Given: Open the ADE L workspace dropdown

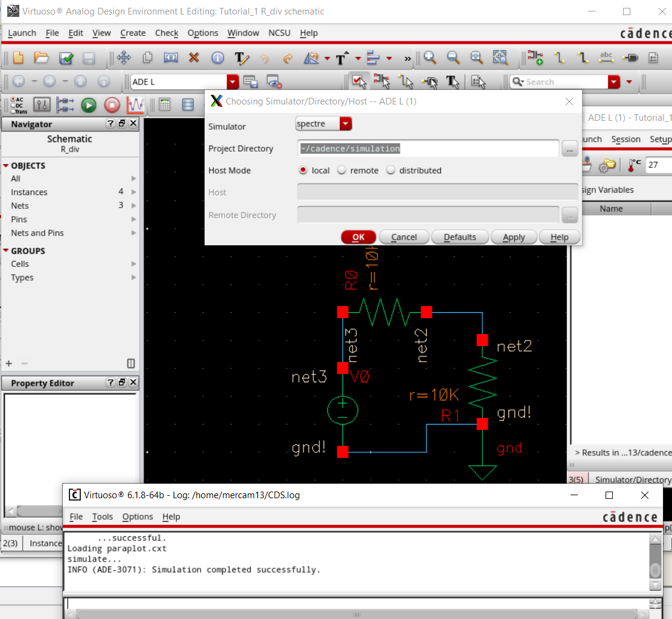Looking at the screenshot, I should pyautogui.click(x=232, y=82).
